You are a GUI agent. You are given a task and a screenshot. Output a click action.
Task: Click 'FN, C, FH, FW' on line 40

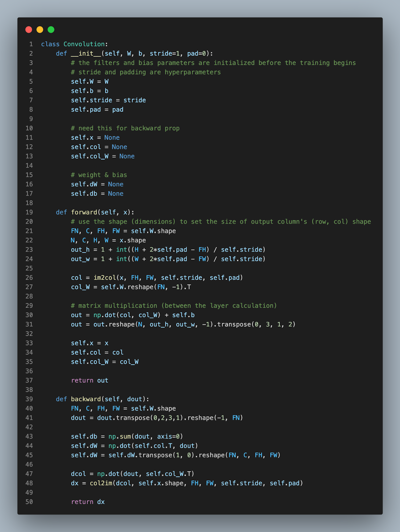click(x=96, y=408)
